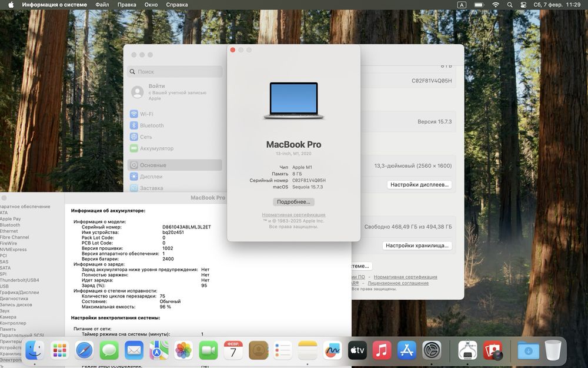The image size is (588, 368).
Task: Open the Calendar icon showing 7
Action: pos(233,350)
